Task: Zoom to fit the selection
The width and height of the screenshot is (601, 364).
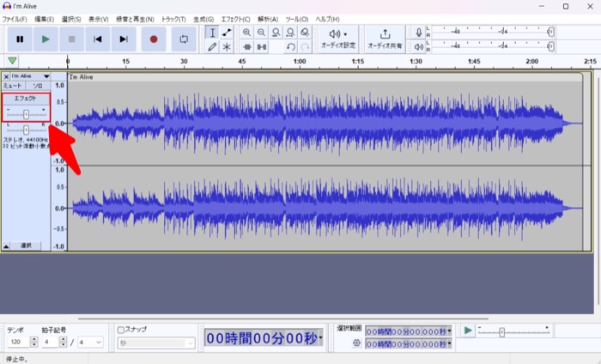Action: point(276,33)
